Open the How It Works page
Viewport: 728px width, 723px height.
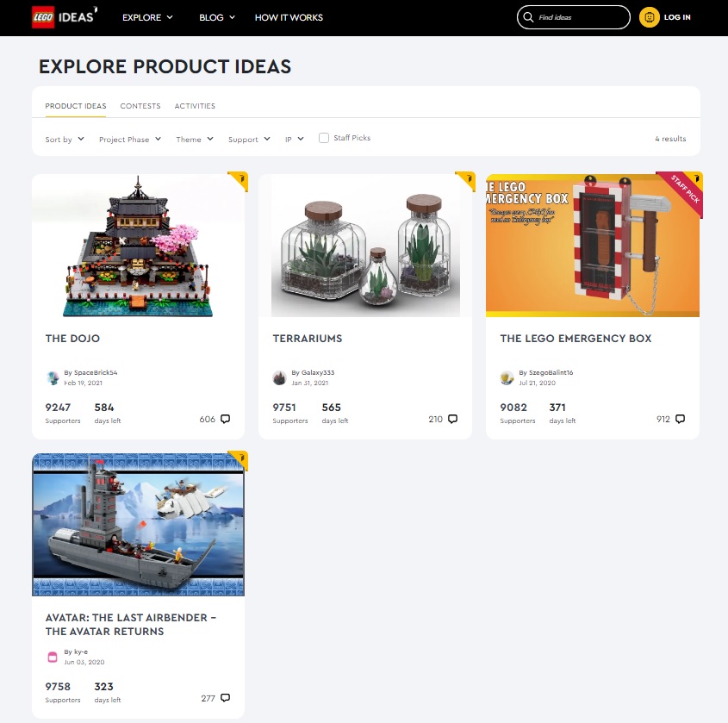click(289, 17)
